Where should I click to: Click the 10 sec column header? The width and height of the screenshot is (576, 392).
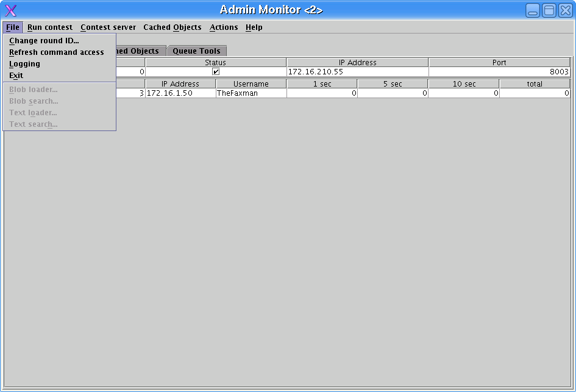click(464, 84)
